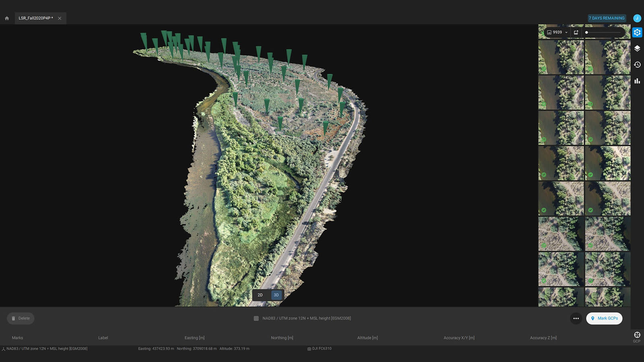This screenshot has height=362, width=644.
Task: Click the Home icon in the top bar
Action: click(x=6, y=18)
